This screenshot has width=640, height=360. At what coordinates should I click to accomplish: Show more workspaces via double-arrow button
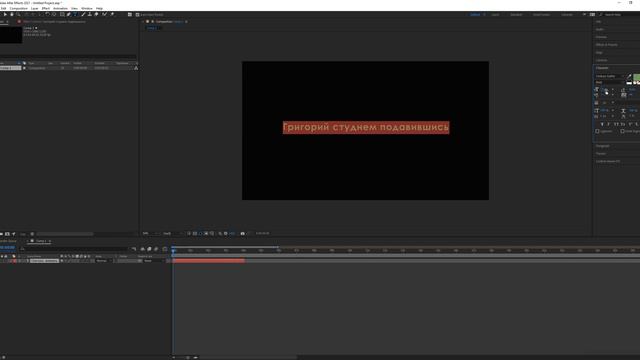584,15
